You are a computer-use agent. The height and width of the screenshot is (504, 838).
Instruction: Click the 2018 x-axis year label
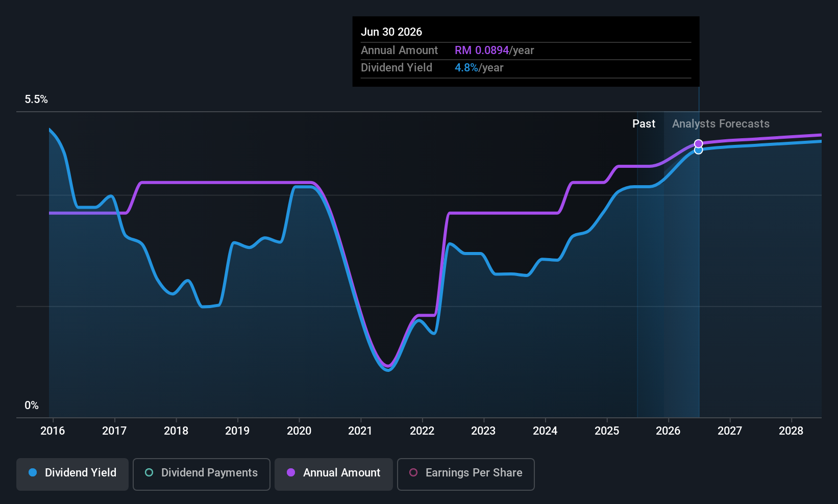pyautogui.click(x=176, y=431)
